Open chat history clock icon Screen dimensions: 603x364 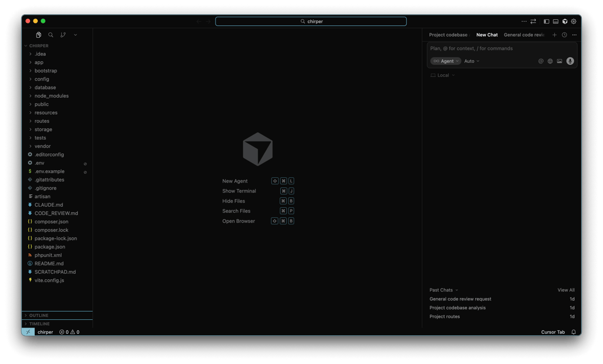pos(565,35)
